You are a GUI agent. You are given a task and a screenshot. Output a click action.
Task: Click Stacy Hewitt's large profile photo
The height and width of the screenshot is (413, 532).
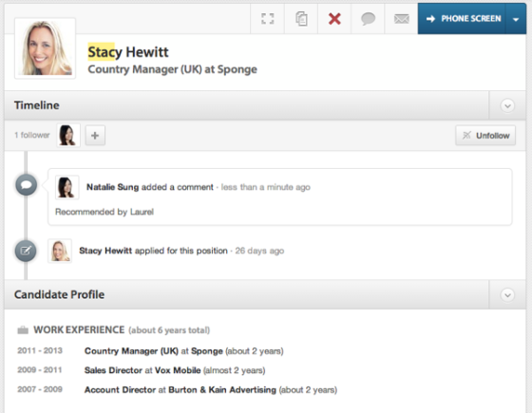tap(46, 48)
